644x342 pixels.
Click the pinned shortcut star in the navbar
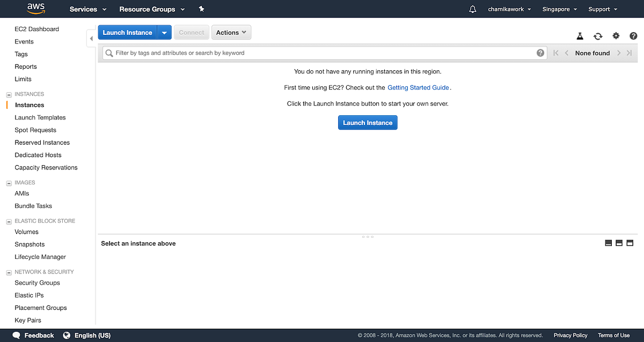(x=201, y=9)
